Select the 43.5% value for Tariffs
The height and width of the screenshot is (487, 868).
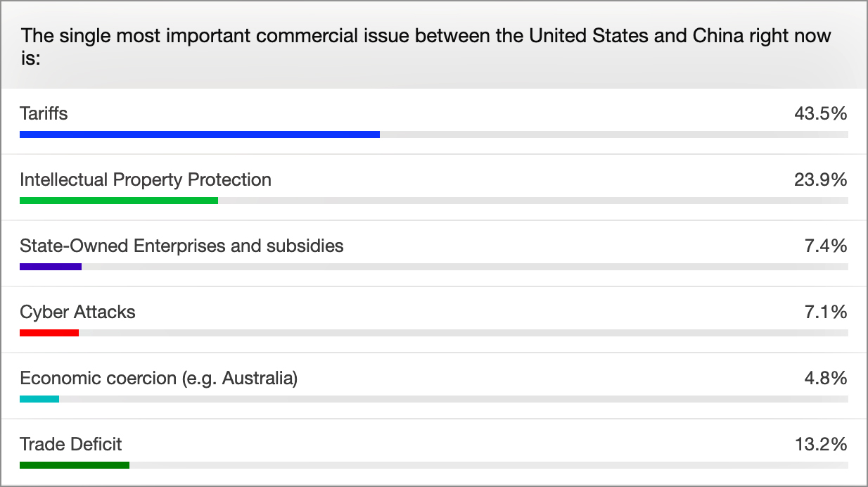click(820, 113)
